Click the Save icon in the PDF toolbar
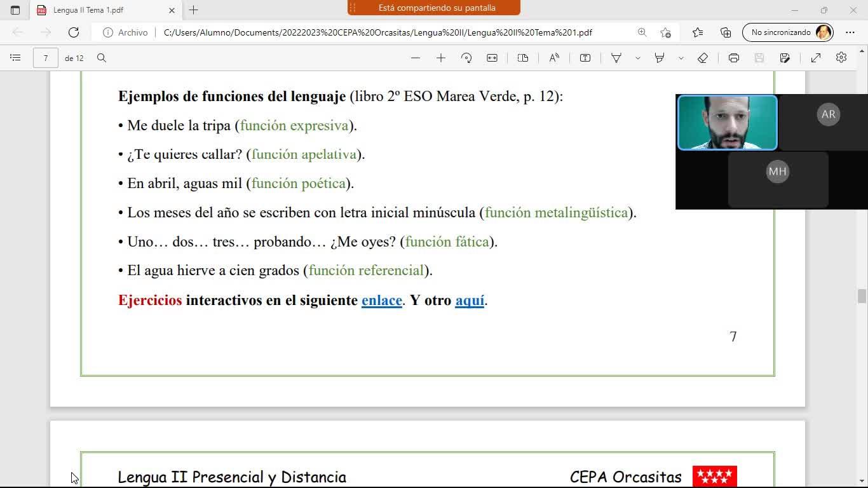This screenshot has width=868, height=488. tap(759, 58)
